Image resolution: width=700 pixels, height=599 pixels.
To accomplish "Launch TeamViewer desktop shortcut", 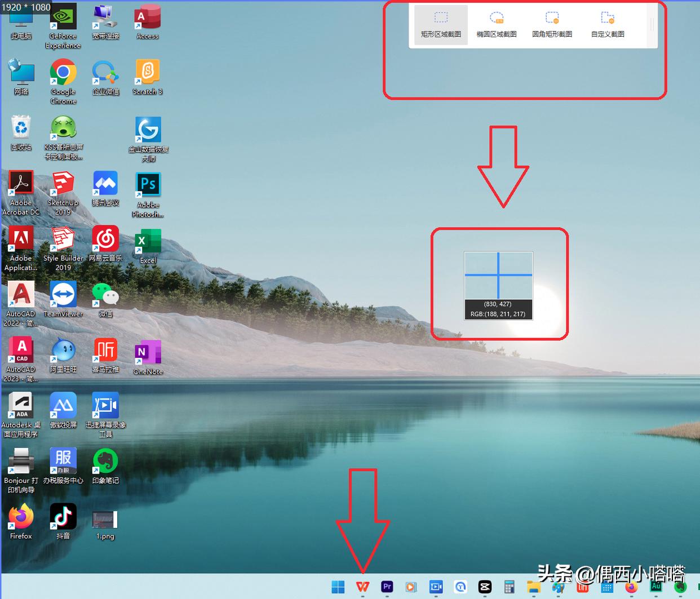I will (x=63, y=300).
